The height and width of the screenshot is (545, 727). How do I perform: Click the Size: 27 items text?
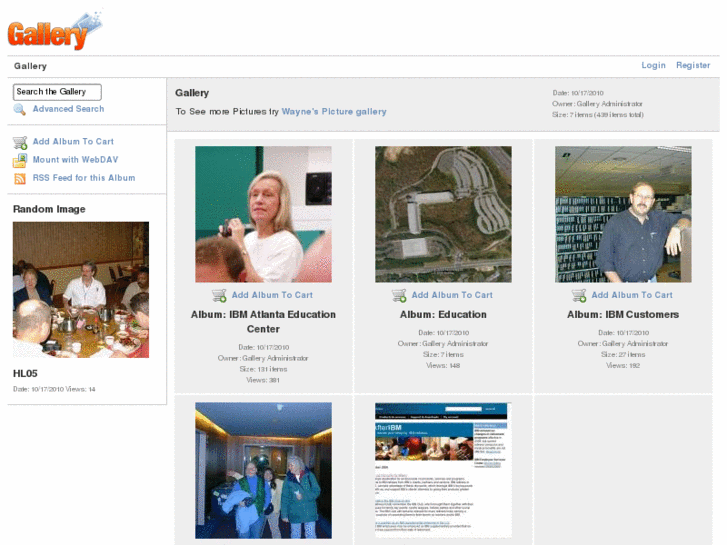pos(623,354)
